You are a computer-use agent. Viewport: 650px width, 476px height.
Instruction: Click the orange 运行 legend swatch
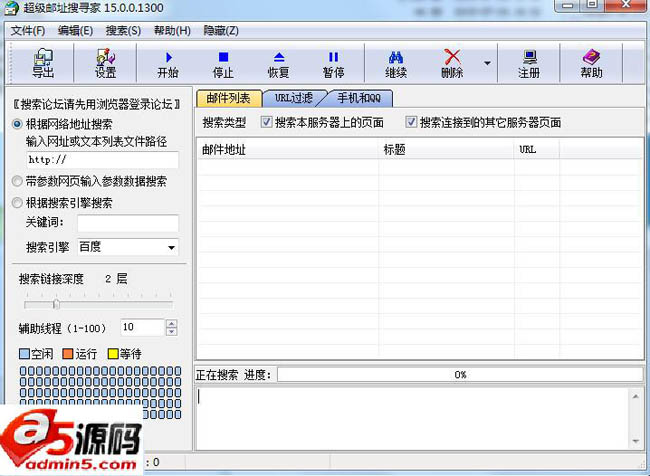pyautogui.click(x=68, y=354)
